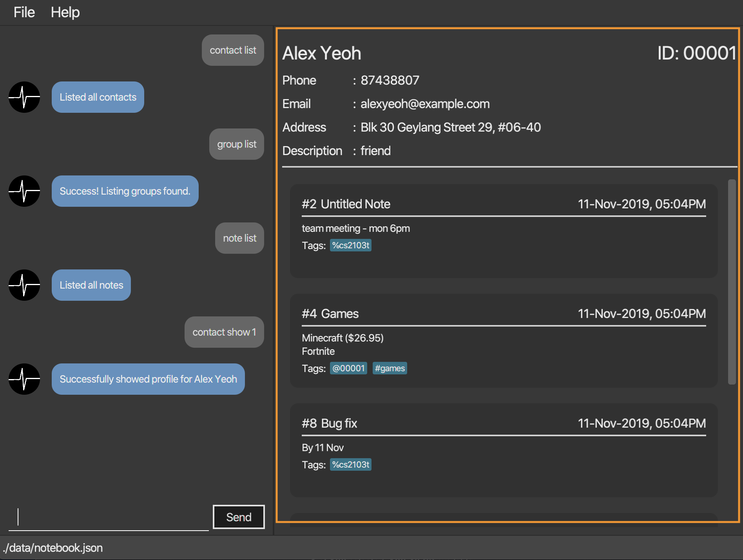Image resolution: width=743 pixels, height=560 pixels.
Task: Click the #games tag
Action: click(390, 369)
